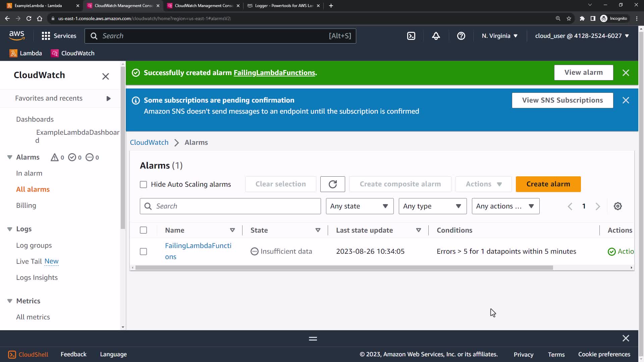Open the AWS help question-mark icon
644x362 pixels.
tap(461, 36)
